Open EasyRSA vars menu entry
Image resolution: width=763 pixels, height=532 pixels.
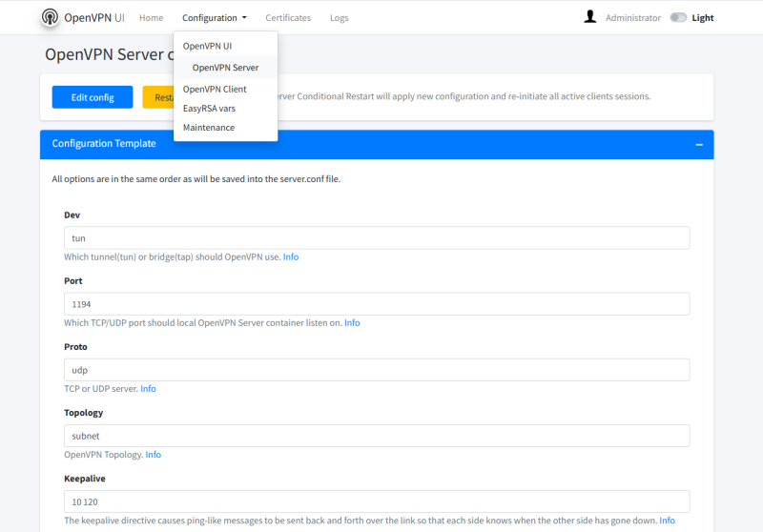[225, 108]
